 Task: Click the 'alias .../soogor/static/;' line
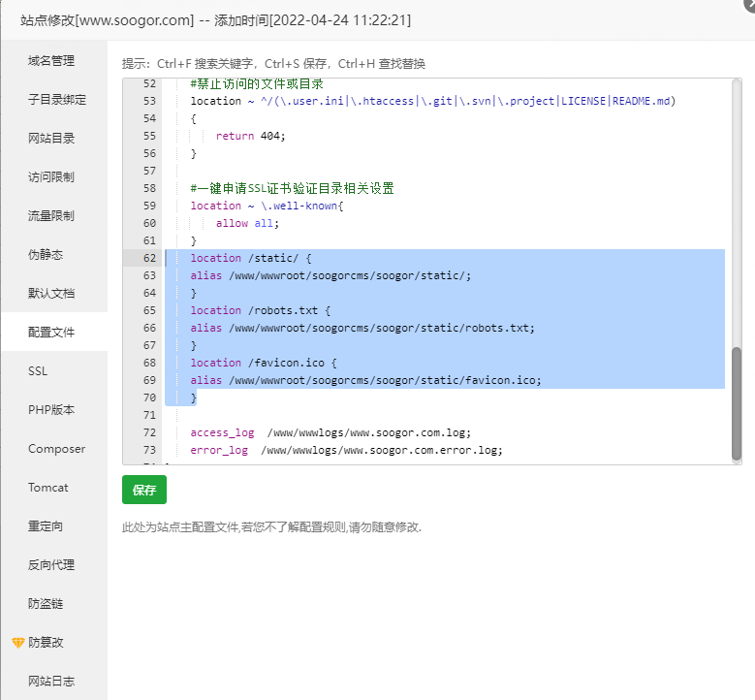tap(330, 275)
